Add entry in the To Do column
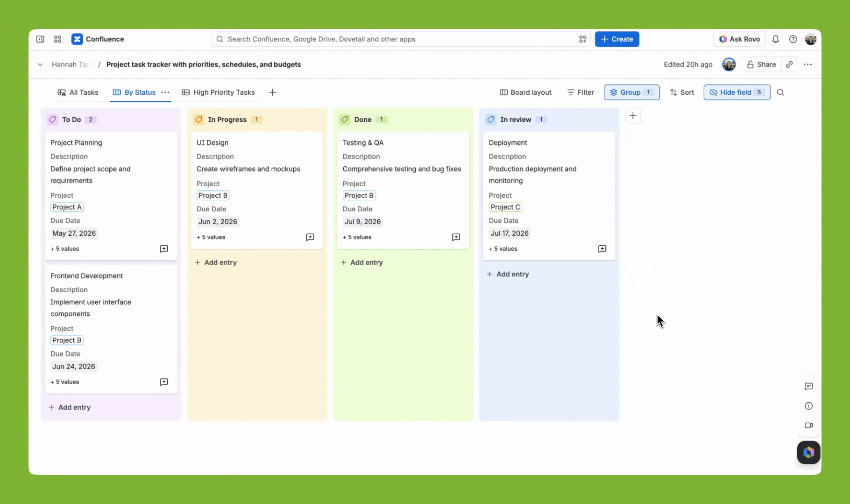 click(x=70, y=407)
